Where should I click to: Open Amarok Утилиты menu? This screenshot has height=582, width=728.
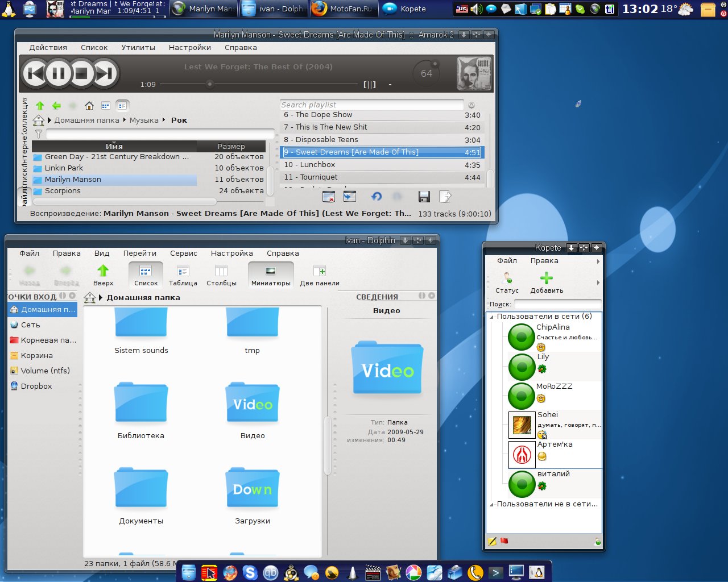coord(138,48)
